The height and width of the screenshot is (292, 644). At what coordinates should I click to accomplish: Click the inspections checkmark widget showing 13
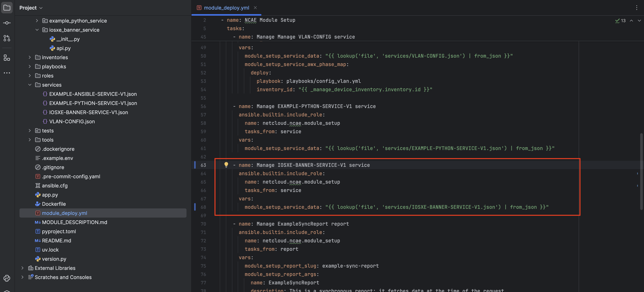(620, 21)
